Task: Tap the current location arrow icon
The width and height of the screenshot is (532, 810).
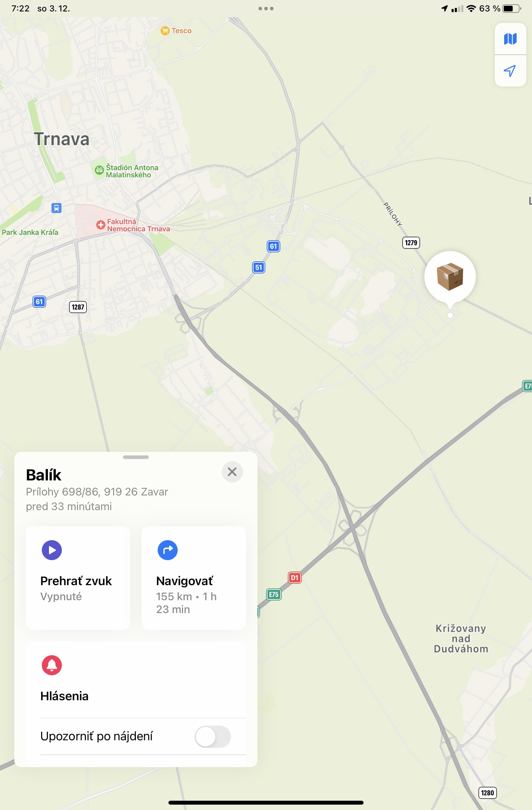Action: [x=510, y=70]
